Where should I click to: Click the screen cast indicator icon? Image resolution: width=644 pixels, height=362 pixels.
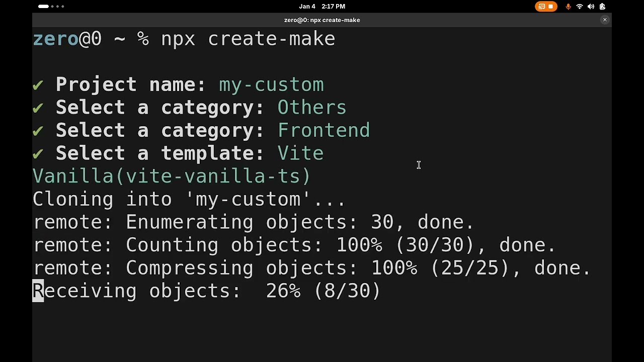(541, 7)
